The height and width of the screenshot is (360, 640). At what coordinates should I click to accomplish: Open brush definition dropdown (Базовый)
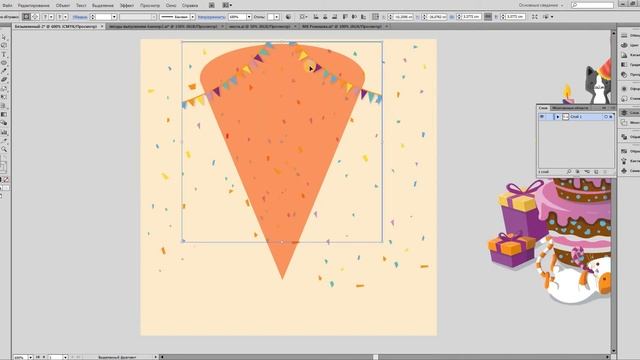point(193,17)
